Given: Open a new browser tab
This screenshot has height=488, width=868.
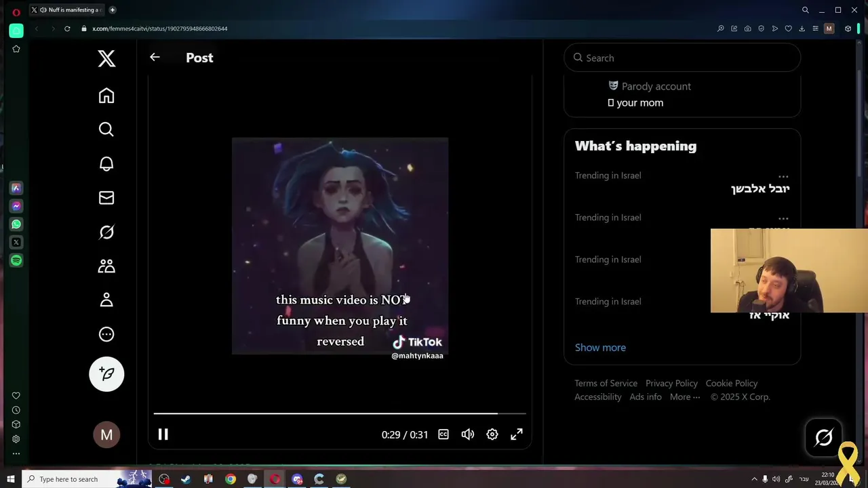Looking at the screenshot, I should coord(113,10).
